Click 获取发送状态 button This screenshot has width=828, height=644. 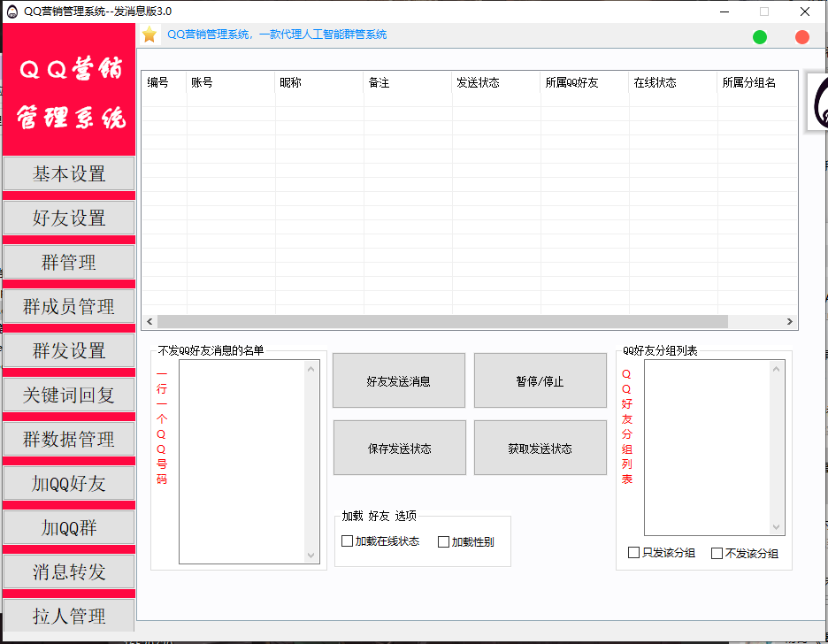pyautogui.click(x=540, y=448)
